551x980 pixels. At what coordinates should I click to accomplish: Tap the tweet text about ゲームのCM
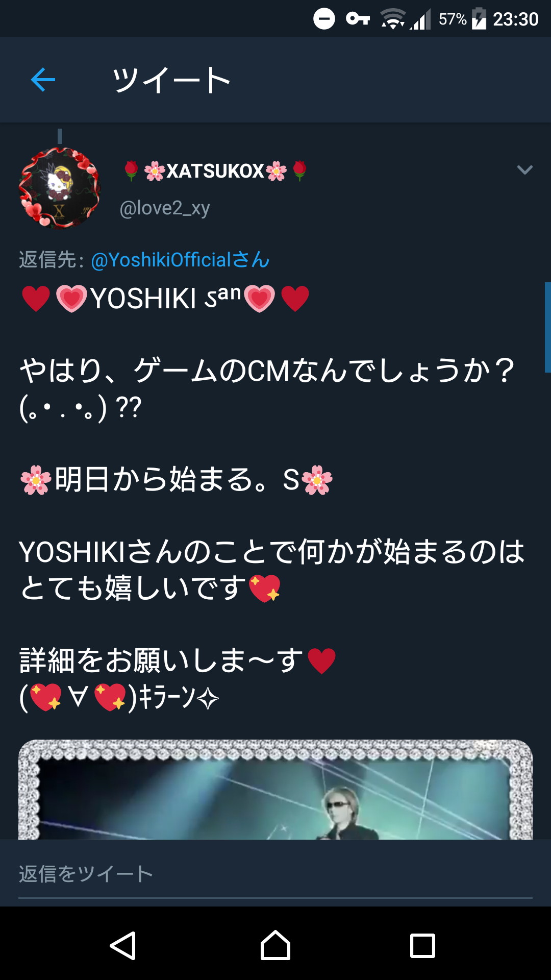click(267, 370)
